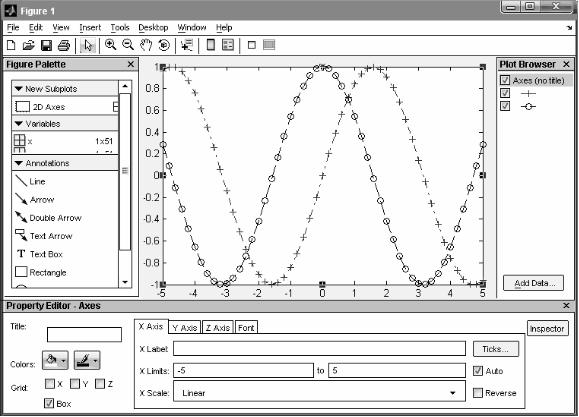Click the Figure Palette scroll down arrow
The height and width of the screenshot is (417, 579).
[125, 282]
